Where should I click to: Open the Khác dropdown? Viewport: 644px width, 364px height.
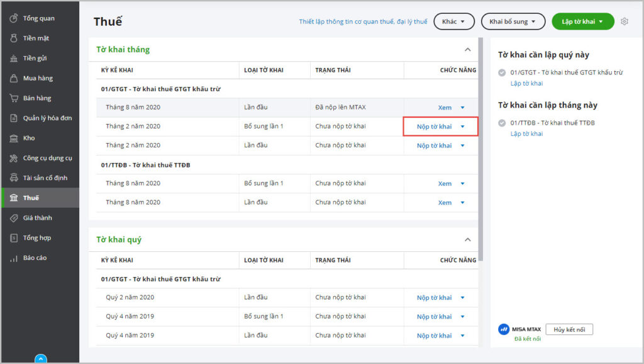point(453,21)
